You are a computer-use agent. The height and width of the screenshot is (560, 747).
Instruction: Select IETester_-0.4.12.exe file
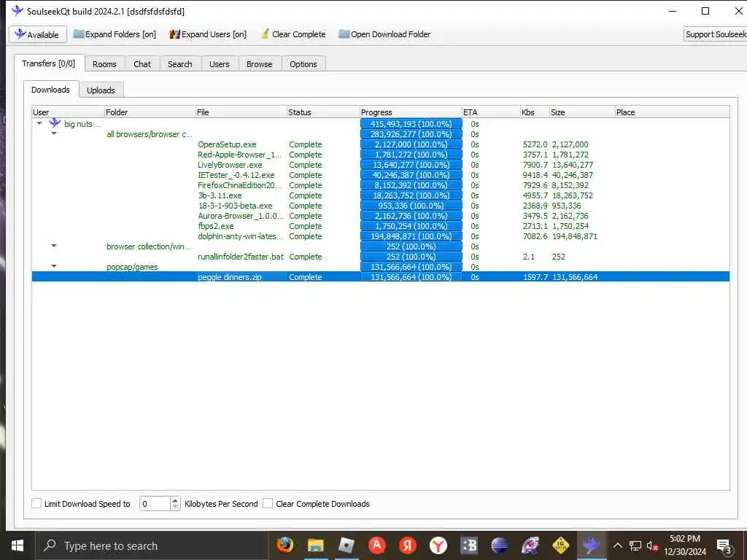pos(236,175)
